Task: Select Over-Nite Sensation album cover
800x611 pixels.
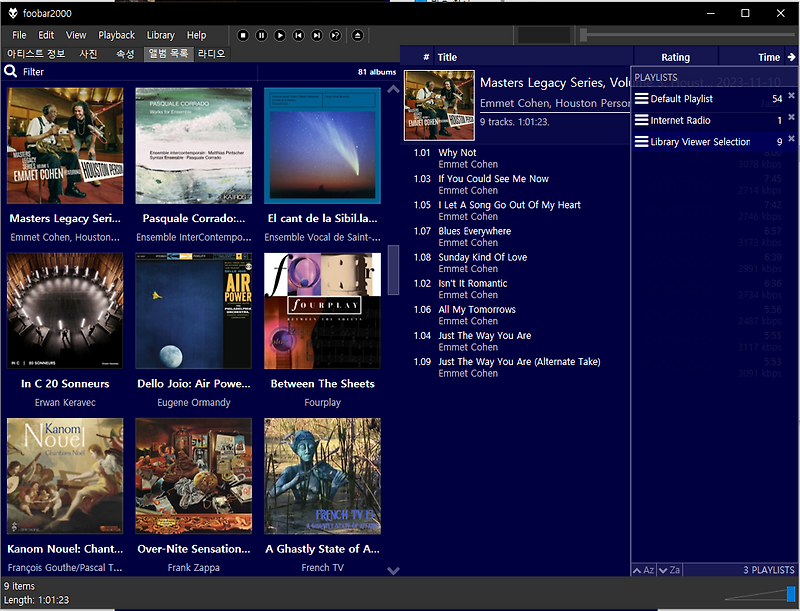Action: pyautogui.click(x=193, y=476)
